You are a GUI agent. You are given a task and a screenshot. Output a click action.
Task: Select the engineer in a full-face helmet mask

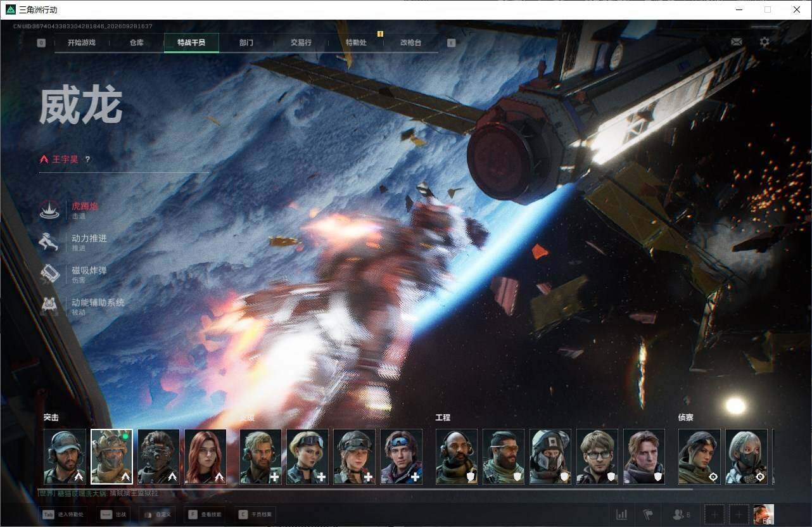(x=550, y=457)
